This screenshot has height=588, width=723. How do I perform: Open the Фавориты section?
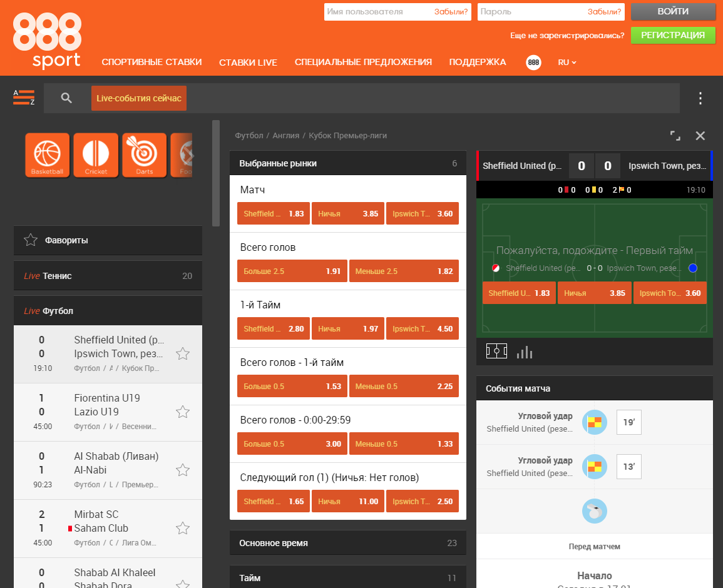(108, 240)
